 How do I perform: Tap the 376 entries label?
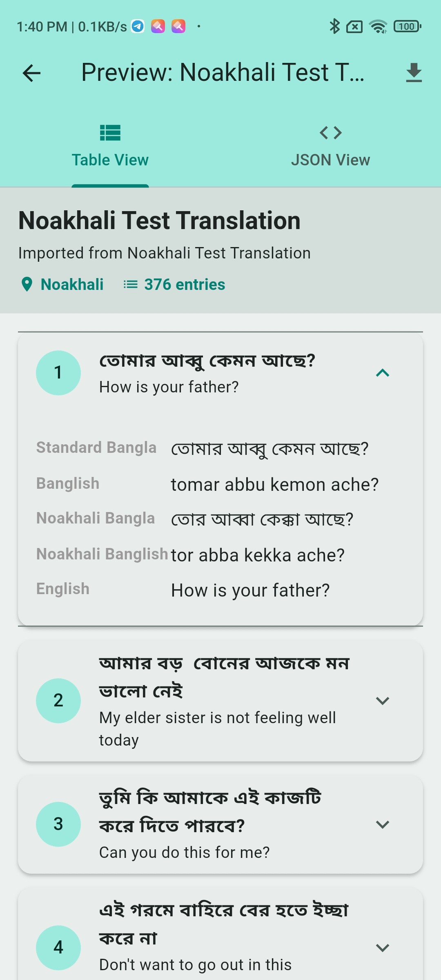click(185, 284)
